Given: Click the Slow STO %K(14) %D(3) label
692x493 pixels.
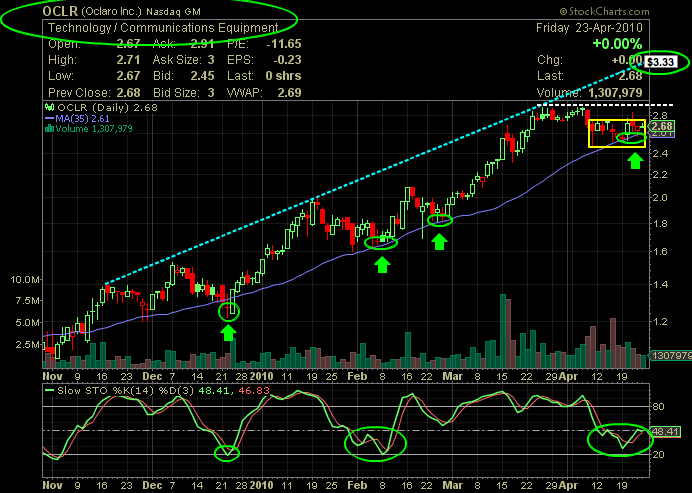Looking at the screenshot, I should [125, 391].
